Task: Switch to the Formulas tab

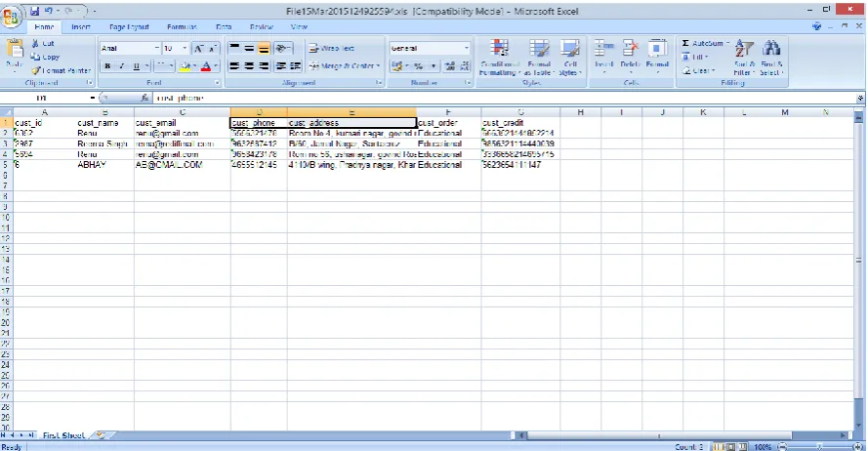Action: pos(182,26)
